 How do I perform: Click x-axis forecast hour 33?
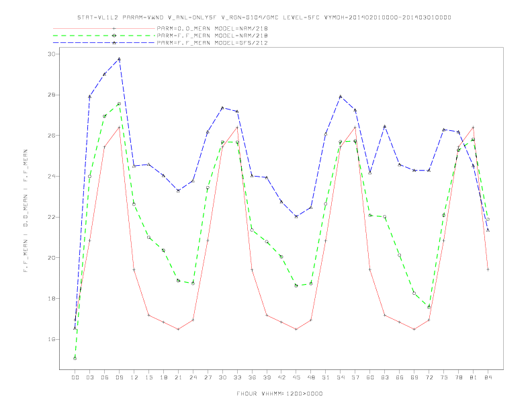tap(237, 377)
